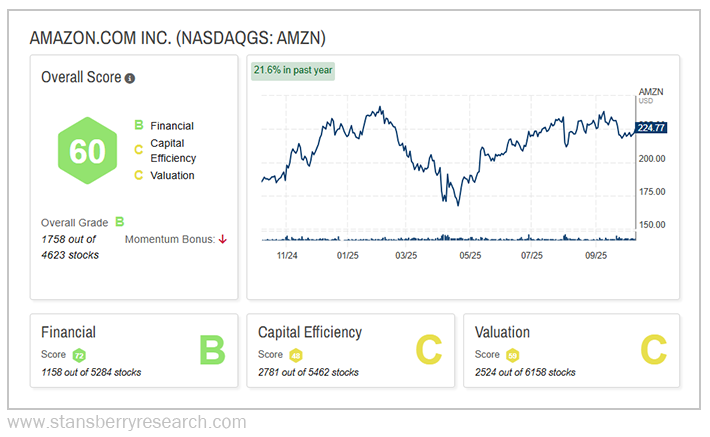Image resolution: width=710 pixels, height=437 pixels.
Task: Click the 05/25 date on the chart axis
Action: click(469, 255)
